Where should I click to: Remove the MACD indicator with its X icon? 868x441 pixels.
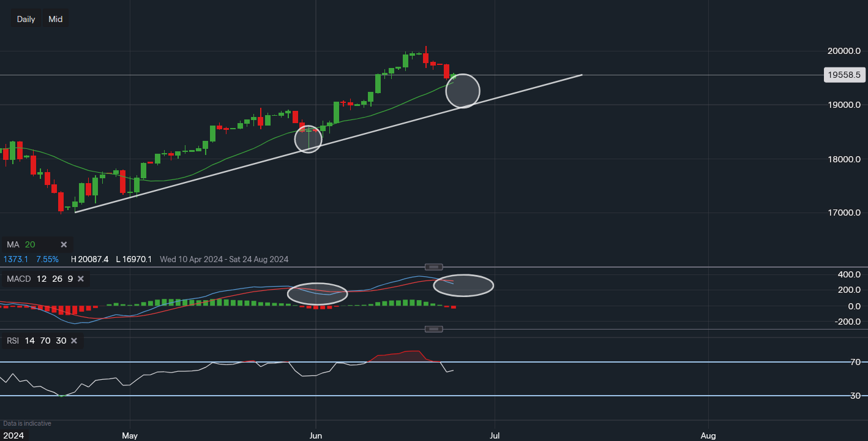(80, 279)
